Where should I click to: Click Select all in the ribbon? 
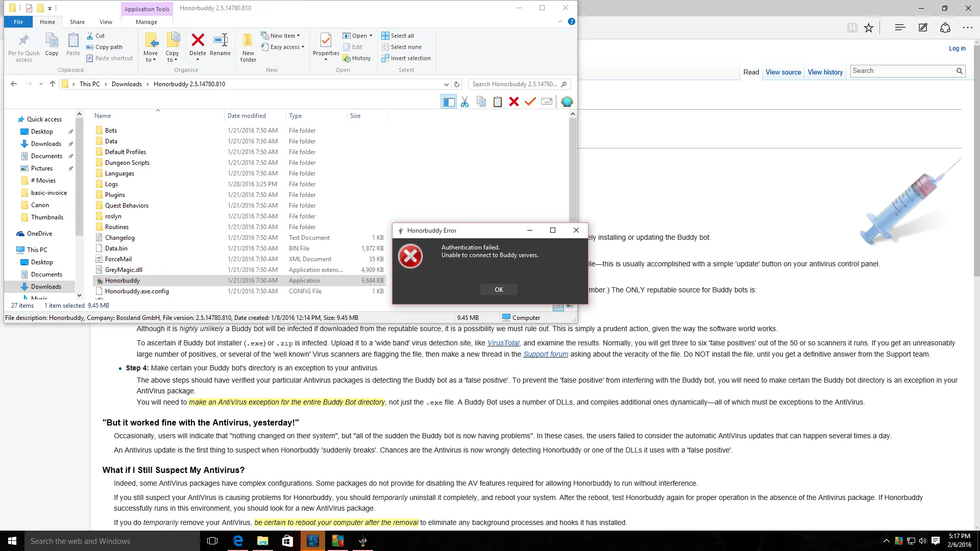[x=398, y=36]
